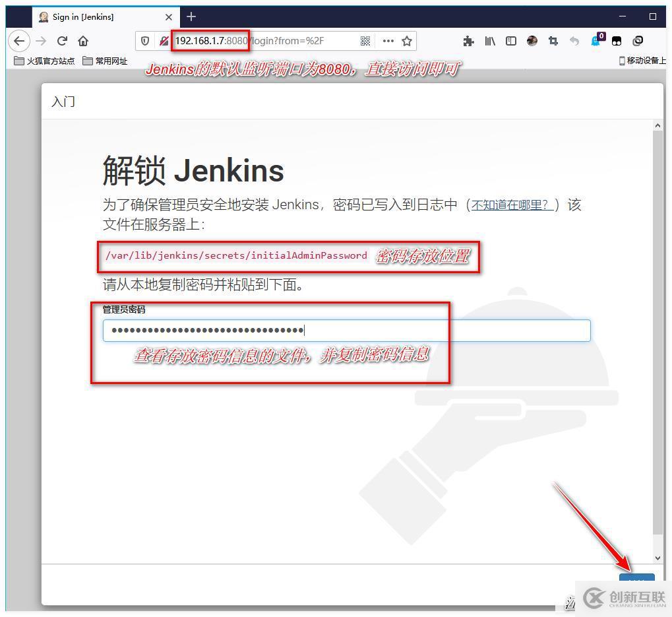Click the undo arrow toolbar icon

(574, 41)
